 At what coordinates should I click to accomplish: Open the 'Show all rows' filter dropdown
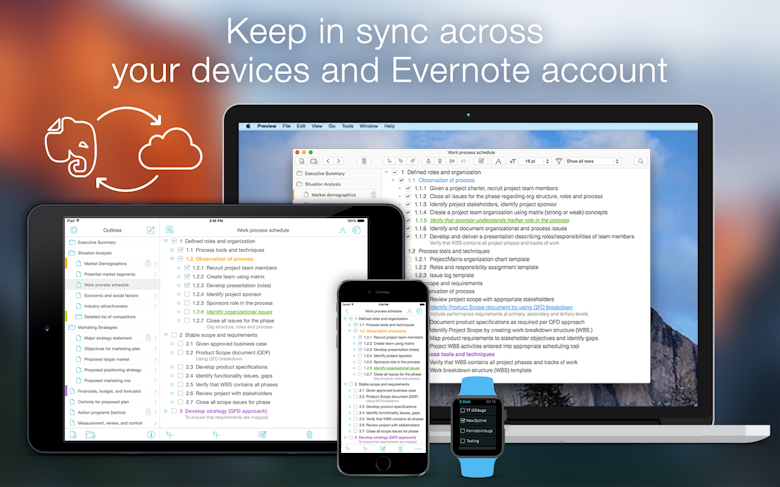pyautogui.click(x=593, y=161)
